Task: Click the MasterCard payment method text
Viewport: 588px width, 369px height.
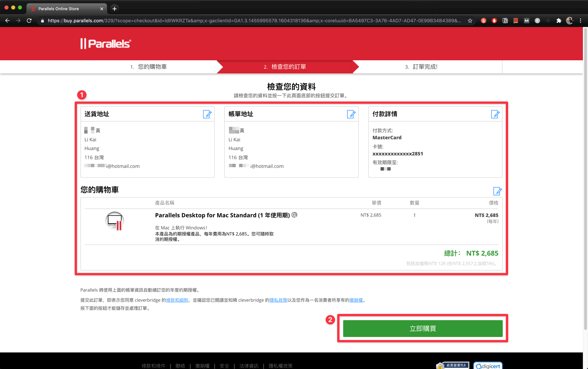Action: click(387, 138)
